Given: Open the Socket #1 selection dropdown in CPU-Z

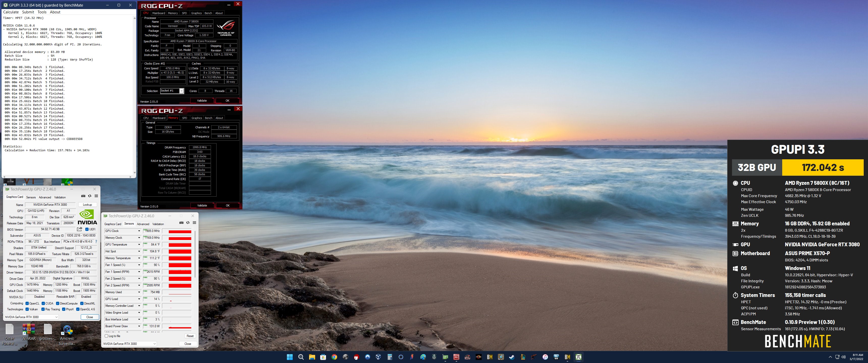Looking at the screenshot, I should 172,90.
